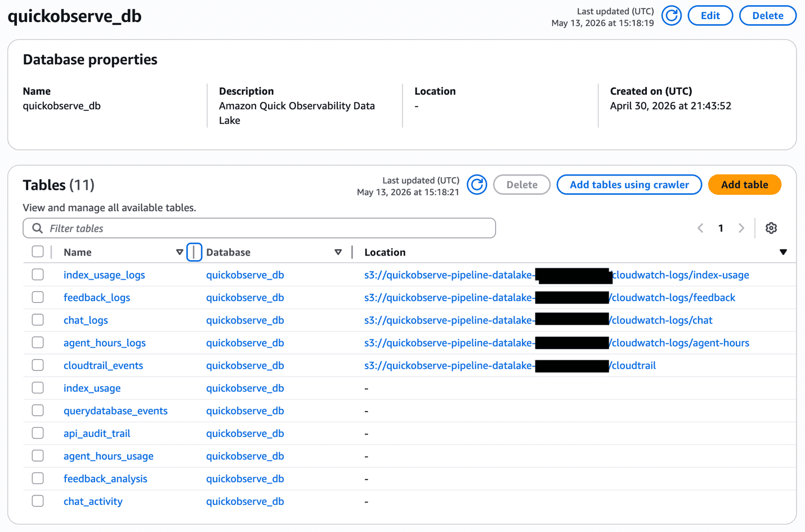Open the chat_activity table link
The width and height of the screenshot is (805, 532).
pos(93,501)
